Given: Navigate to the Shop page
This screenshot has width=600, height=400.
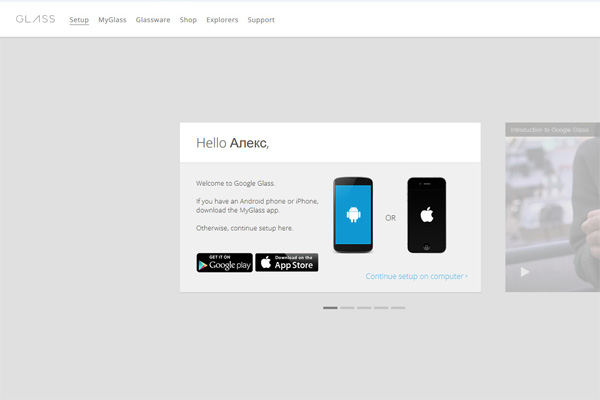Looking at the screenshot, I should [x=188, y=20].
